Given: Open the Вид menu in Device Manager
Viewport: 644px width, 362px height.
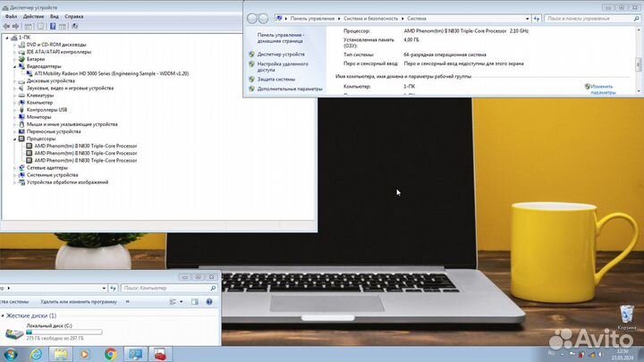Looking at the screenshot, I should click(55, 16).
